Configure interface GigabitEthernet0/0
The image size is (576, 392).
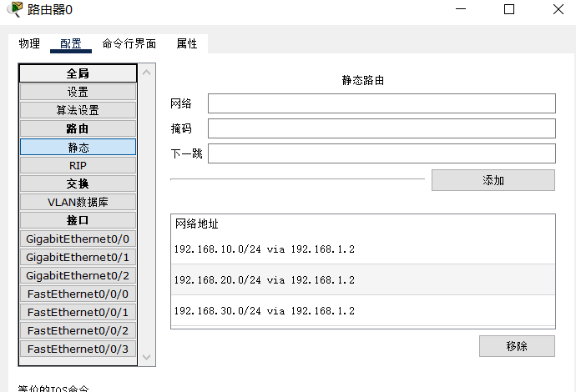(78, 239)
